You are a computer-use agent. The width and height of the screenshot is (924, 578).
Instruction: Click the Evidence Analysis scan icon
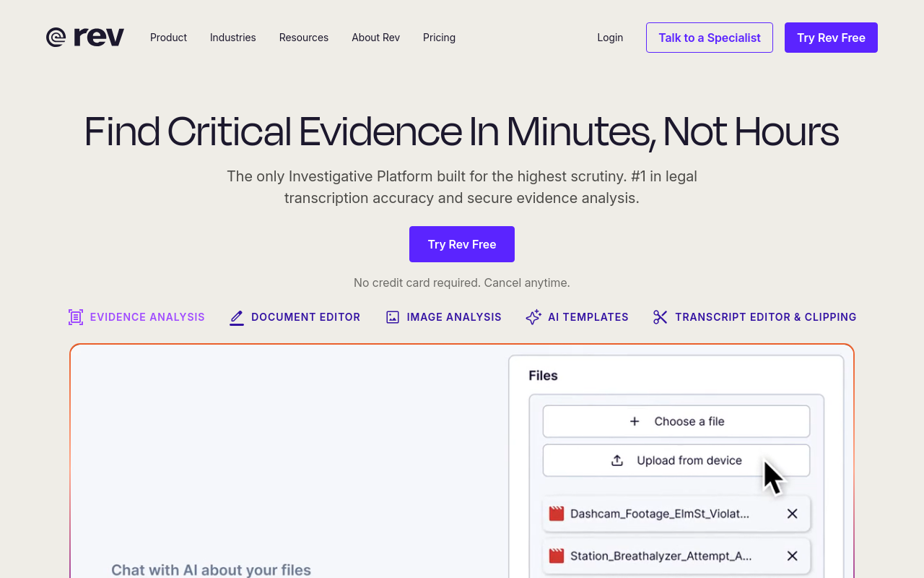76,317
